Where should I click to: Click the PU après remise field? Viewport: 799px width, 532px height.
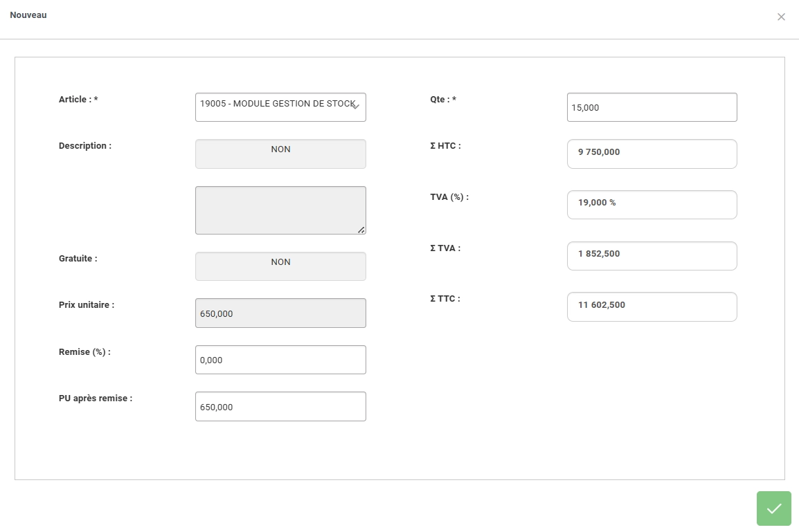(x=280, y=406)
